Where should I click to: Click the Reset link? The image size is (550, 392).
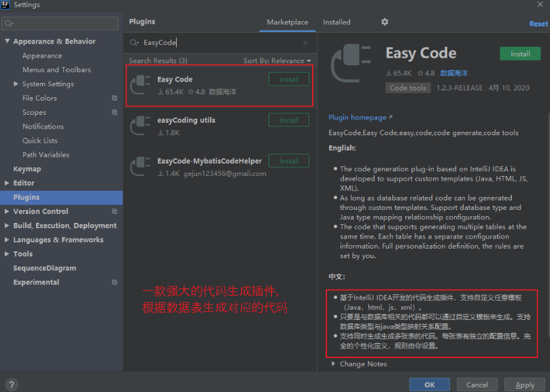538,24
